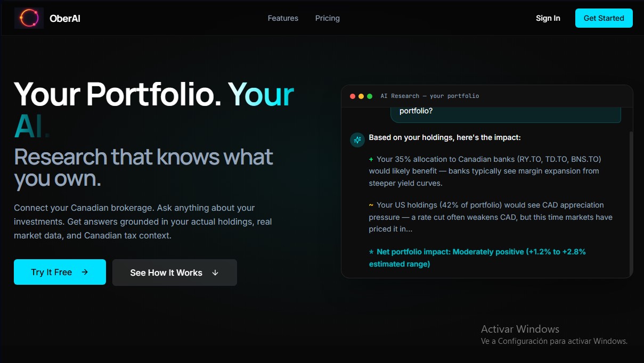Click 'Research that knows what you own.' subheading
The image size is (644, 363).
coord(143,168)
